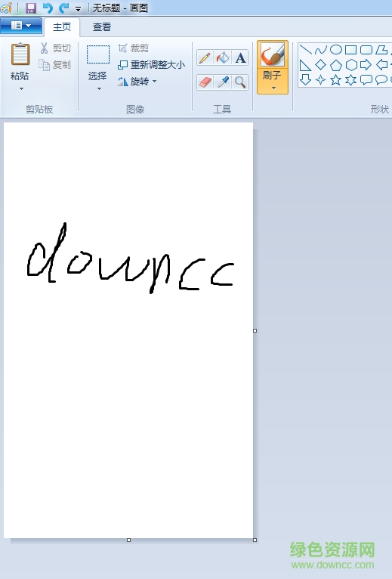This screenshot has height=579, width=392.
Task: Click the Redo arrow in title bar
Action: (64, 8)
